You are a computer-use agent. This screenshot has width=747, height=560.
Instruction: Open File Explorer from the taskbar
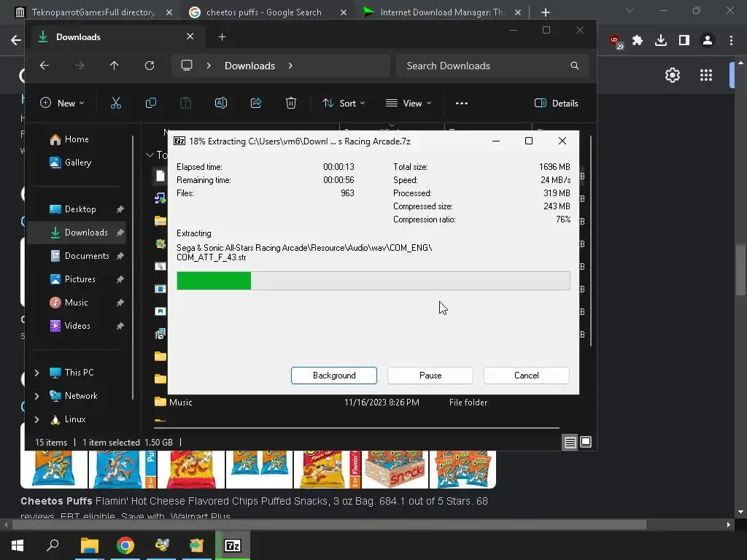pos(89,545)
